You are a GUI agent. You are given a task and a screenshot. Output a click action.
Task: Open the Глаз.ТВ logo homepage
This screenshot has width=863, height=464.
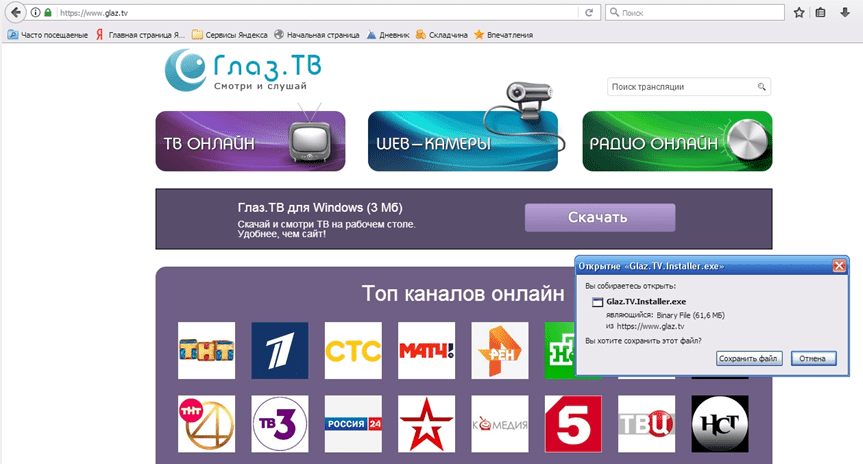pyautogui.click(x=243, y=70)
